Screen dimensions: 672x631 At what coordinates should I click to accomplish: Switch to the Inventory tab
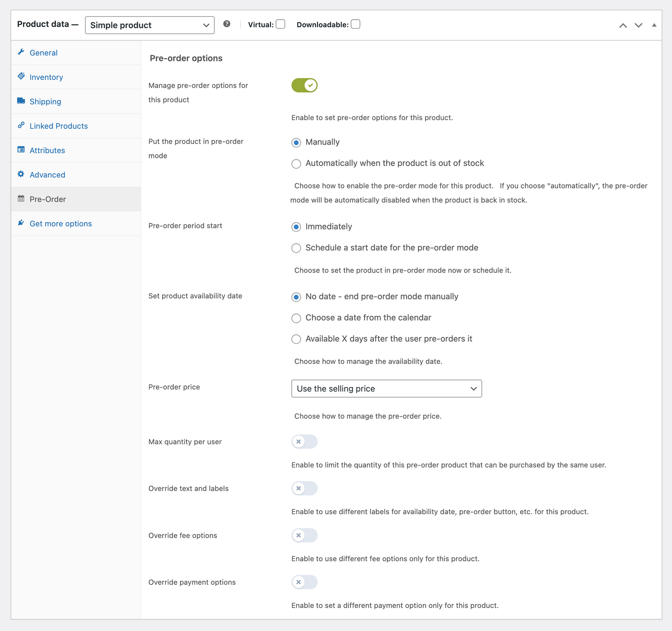(46, 77)
